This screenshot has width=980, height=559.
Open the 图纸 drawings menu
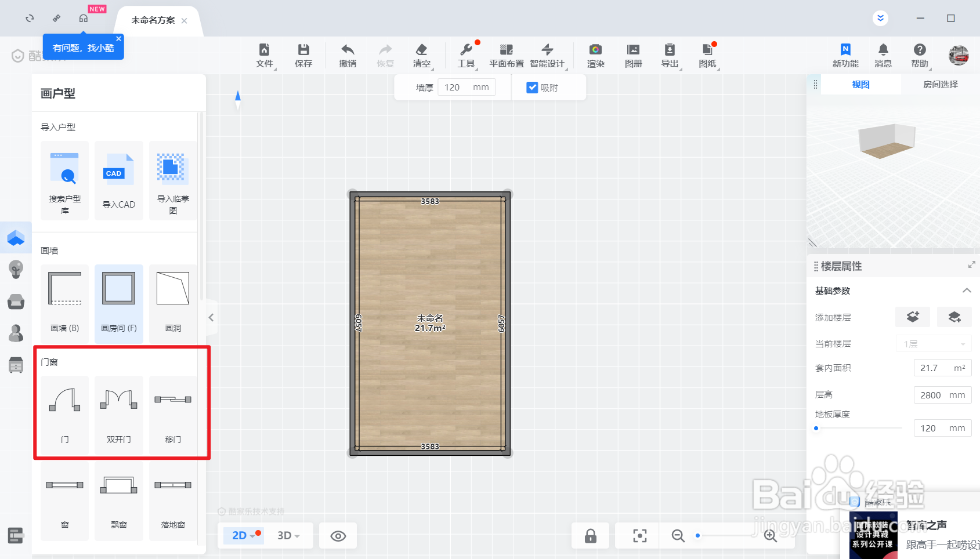[708, 56]
